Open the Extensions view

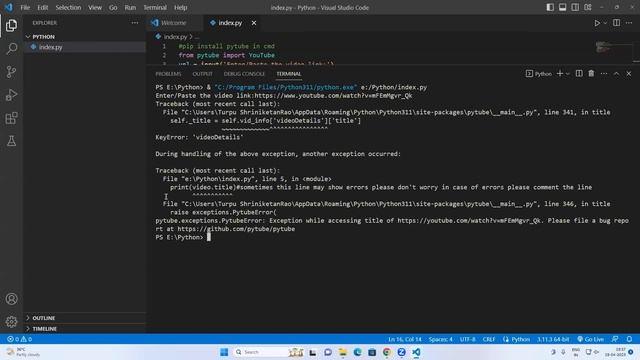pos(11,118)
